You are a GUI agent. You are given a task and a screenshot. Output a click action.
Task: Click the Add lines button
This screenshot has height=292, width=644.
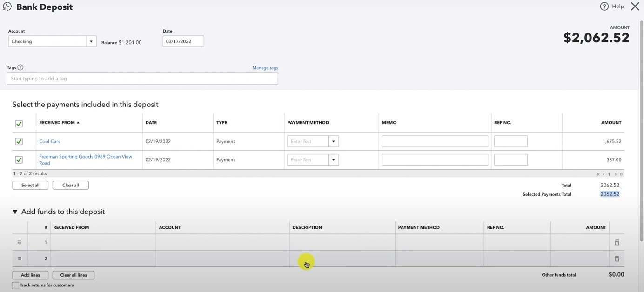[x=30, y=275]
